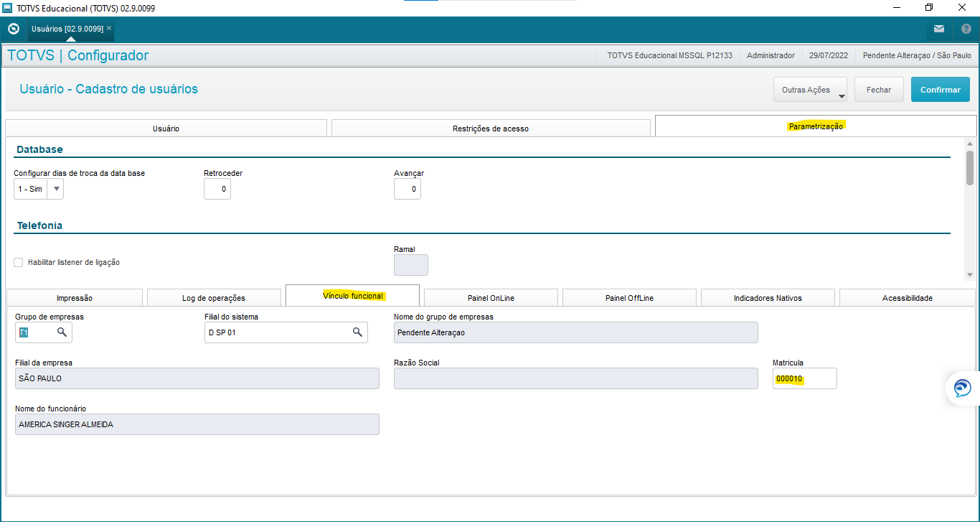This screenshot has height=522, width=980.
Task: Open the Indicadores Nativos tab
Action: point(768,298)
